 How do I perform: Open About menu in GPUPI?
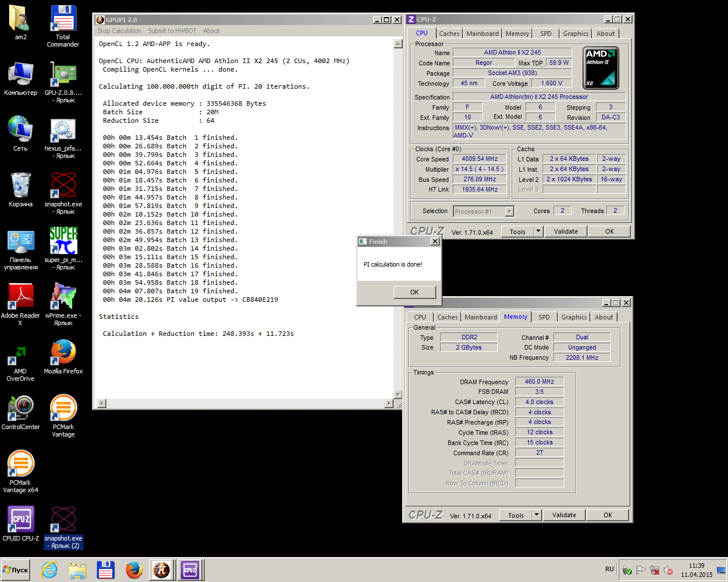211,31
